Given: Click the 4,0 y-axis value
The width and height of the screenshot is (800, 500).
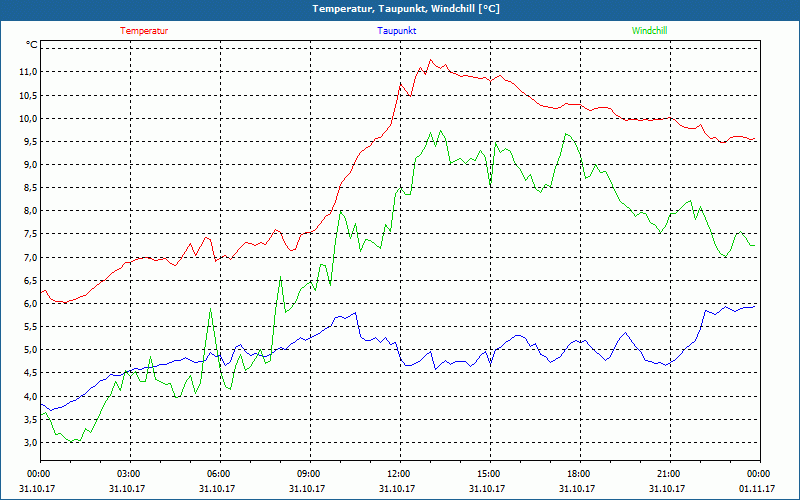Looking at the screenshot, I should coord(30,396).
